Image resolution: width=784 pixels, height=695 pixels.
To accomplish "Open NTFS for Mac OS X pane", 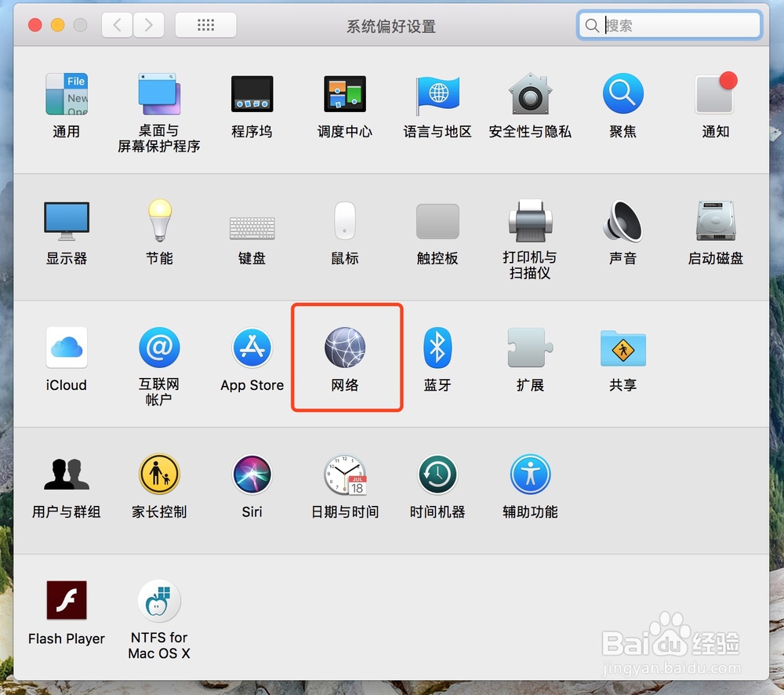I will (159, 600).
